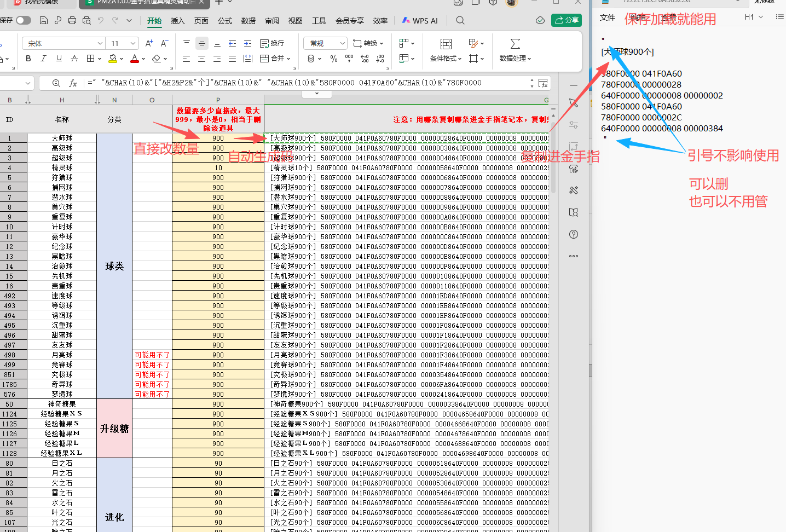Click the eraser clear format icon
786x532 pixels.
157,58
